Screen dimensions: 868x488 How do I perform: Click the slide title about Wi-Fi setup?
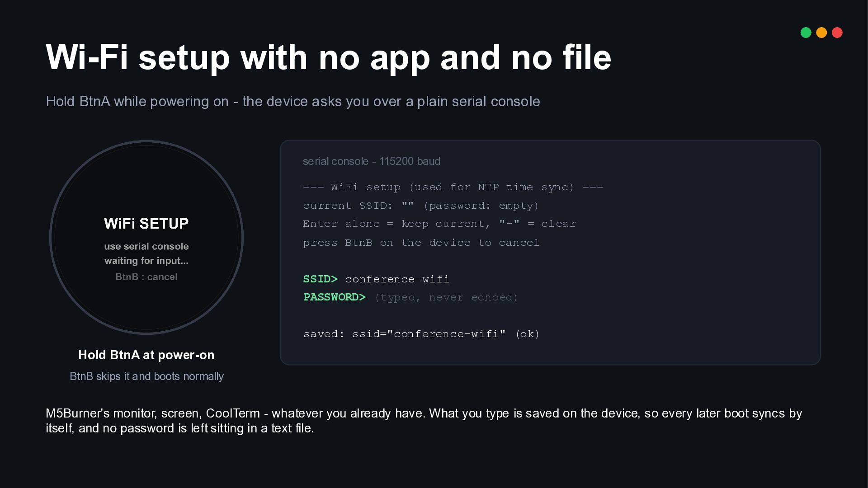pyautogui.click(x=329, y=57)
